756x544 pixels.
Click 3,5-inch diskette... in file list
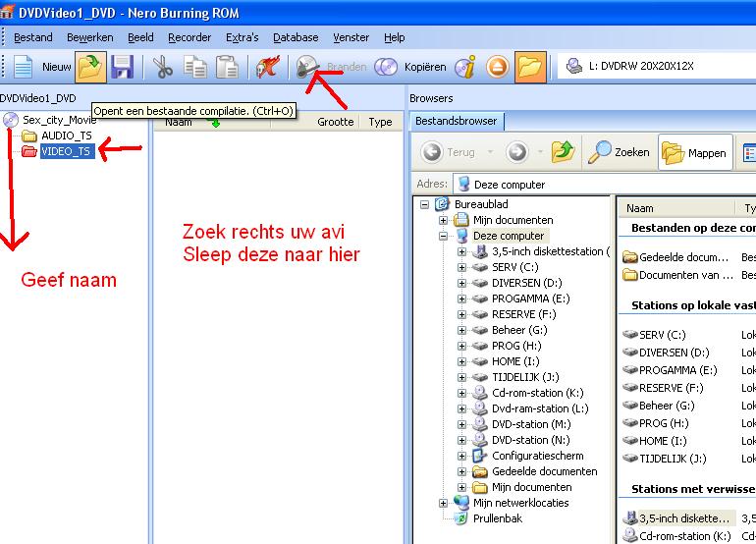pos(678,518)
